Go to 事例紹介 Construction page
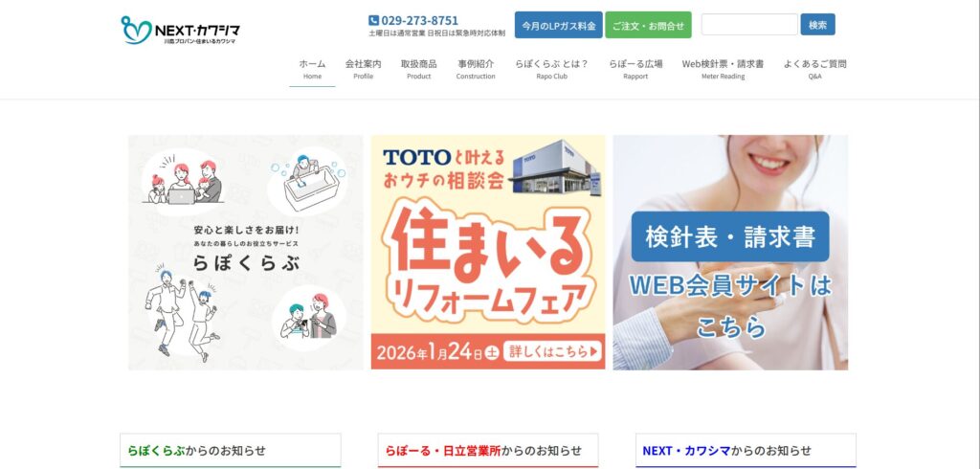 click(476, 69)
